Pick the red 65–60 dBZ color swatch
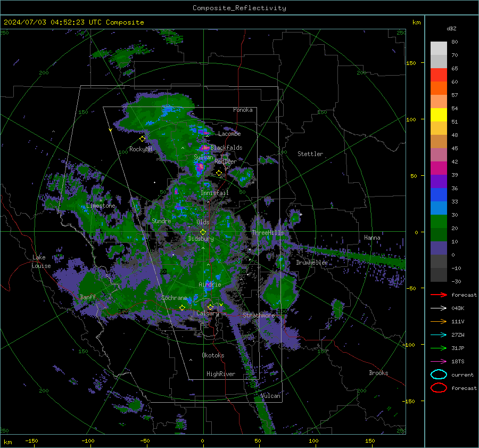479x448 pixels. coord(439,75)
